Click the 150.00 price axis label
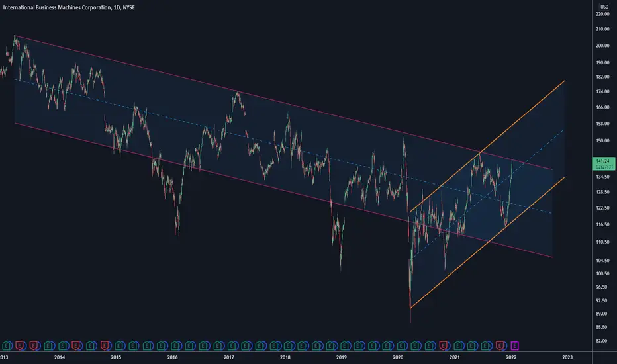 click(602, 140)
